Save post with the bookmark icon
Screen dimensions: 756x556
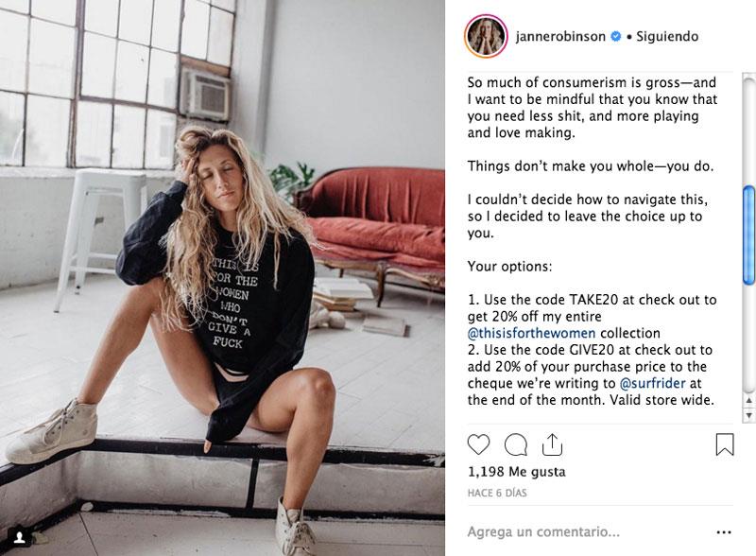point(725,444)
